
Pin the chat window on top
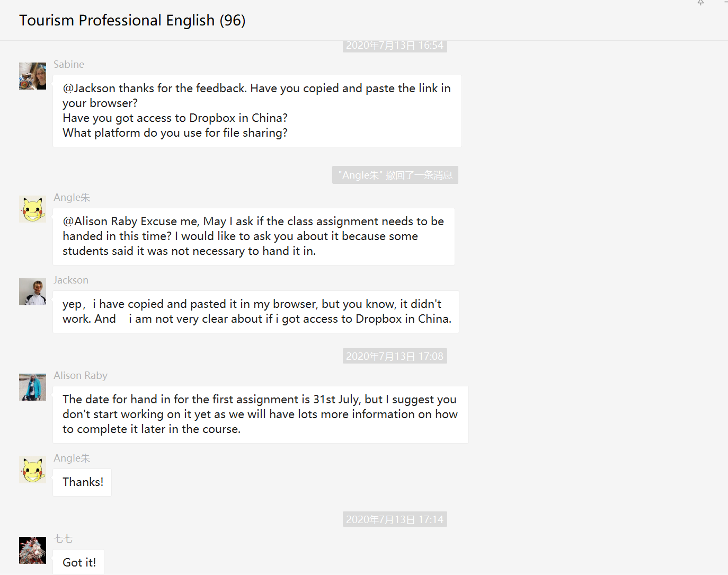pyautogui.click(x=700, y=3)
